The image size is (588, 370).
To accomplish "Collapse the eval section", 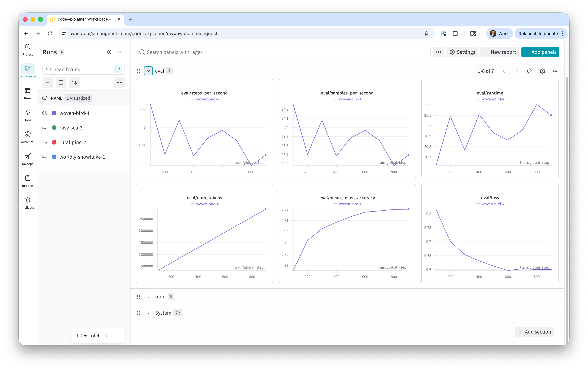I will coord(148,71).
